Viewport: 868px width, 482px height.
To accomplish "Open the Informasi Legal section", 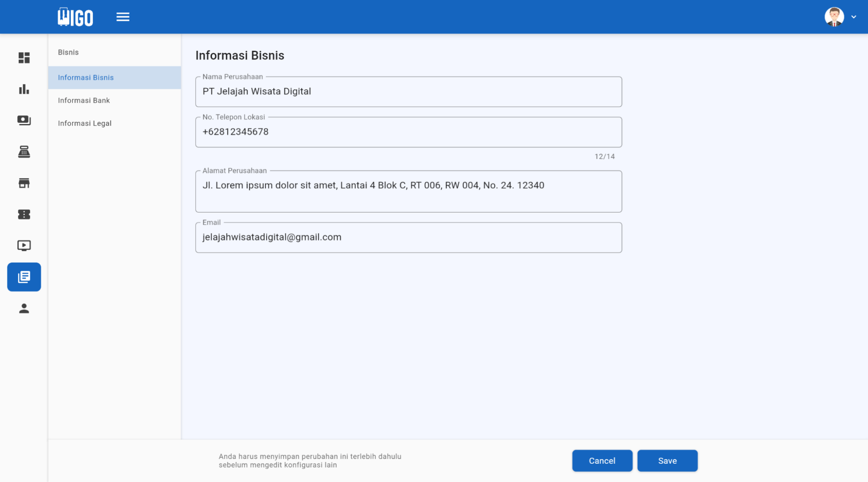I will 85,124.
